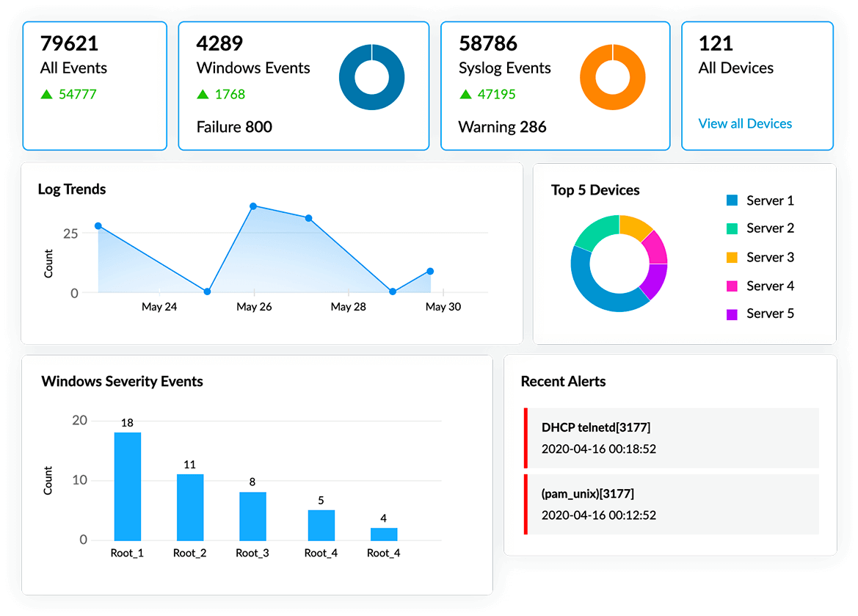Click the highest Log Trends peak point
This screenshot has height=616, width=858.
[253, 206]
